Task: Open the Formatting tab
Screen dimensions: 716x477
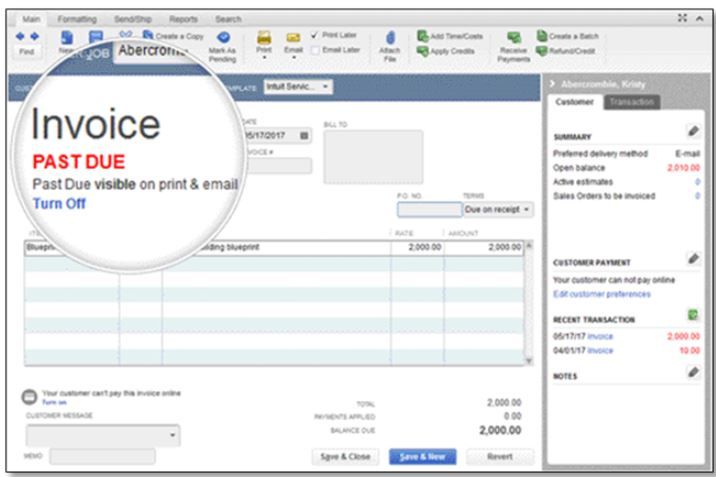Action: [x=77, y=19]
